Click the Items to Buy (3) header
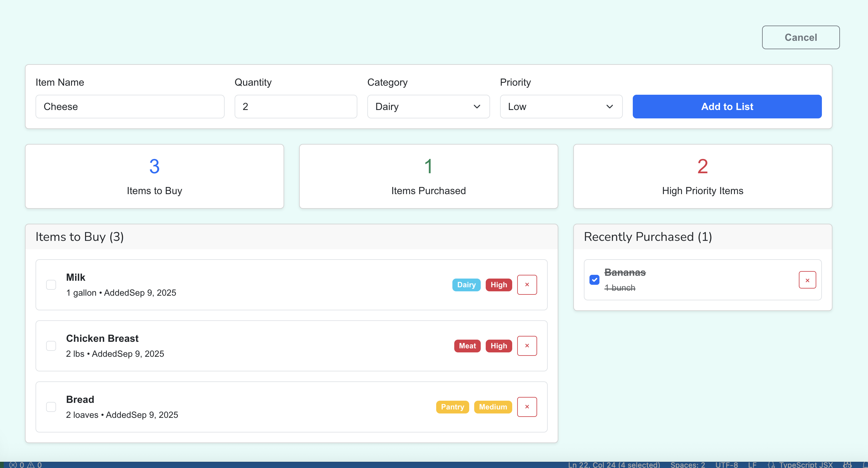The image size is (868, 468). pos(79,236)
